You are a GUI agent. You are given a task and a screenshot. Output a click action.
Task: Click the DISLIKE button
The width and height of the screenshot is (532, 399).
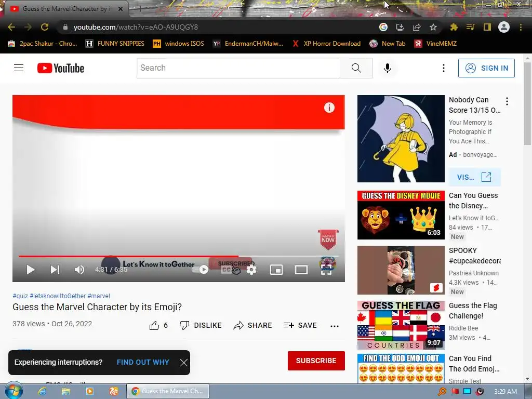201,325
